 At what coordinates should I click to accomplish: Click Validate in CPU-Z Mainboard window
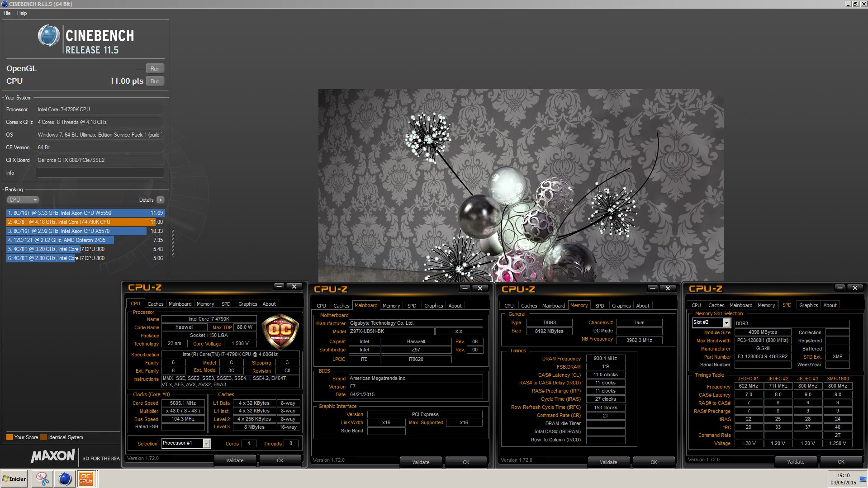coord(421,462)
